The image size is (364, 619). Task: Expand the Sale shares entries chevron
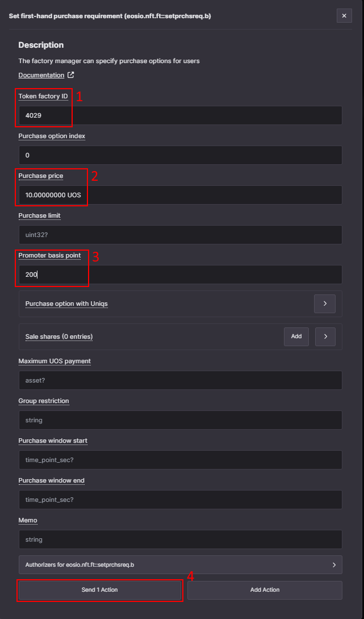coord(325,336)
